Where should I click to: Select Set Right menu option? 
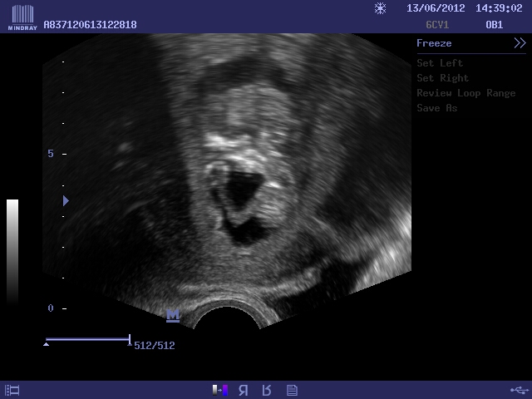pos(442,78)
